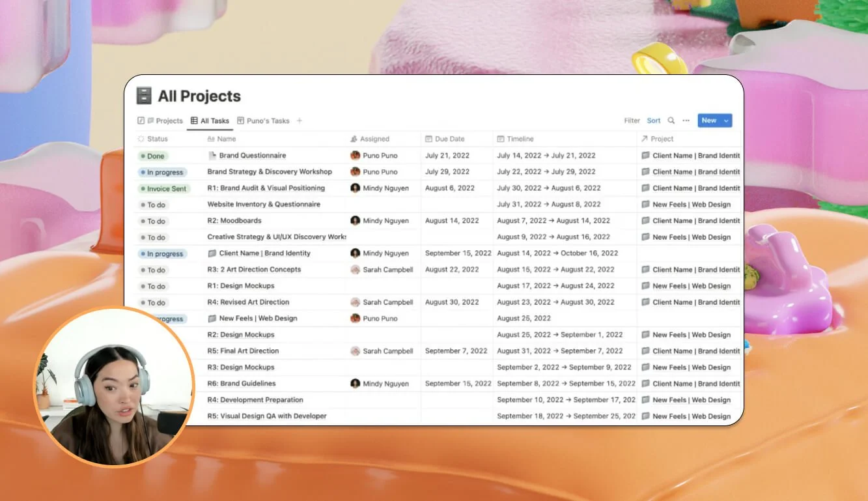Switch to the Projects view tab
This screenshot has width=868, height=501.
pyautogui.click(x=160, y=121)
